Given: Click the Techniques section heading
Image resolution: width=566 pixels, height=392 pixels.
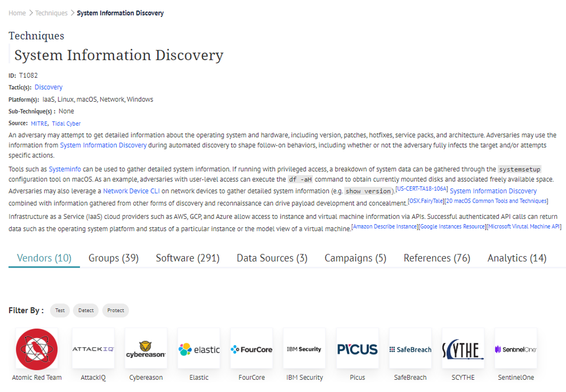Looking at the screenshot, I should pos(37,36).
